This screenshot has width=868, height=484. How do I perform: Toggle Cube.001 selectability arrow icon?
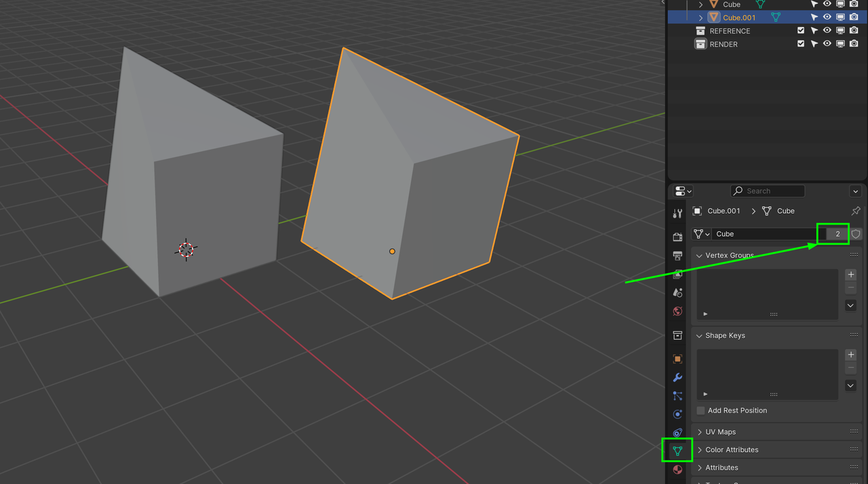[814, 18]
